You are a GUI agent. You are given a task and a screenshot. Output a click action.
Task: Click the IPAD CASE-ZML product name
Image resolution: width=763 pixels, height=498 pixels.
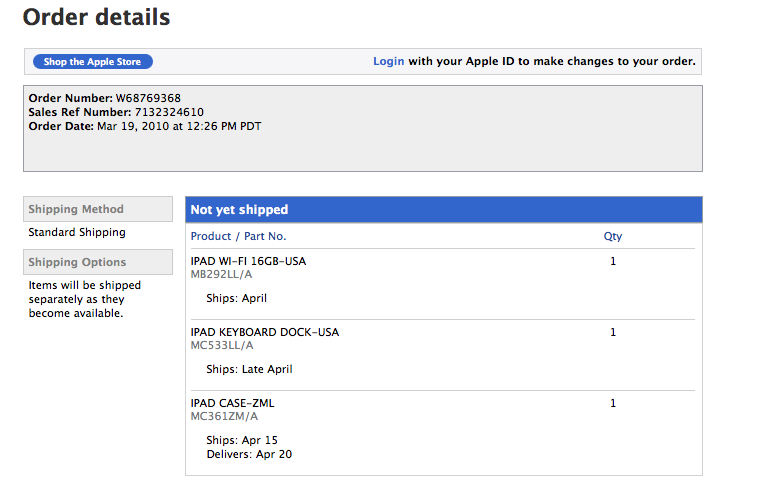(x=232, y=403)
